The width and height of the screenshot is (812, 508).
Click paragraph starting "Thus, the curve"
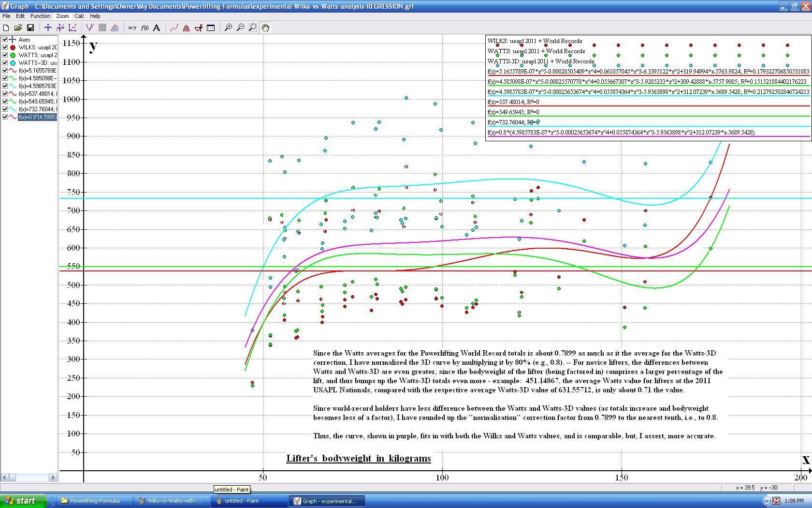pyautogui.click(x=514, y=436)
